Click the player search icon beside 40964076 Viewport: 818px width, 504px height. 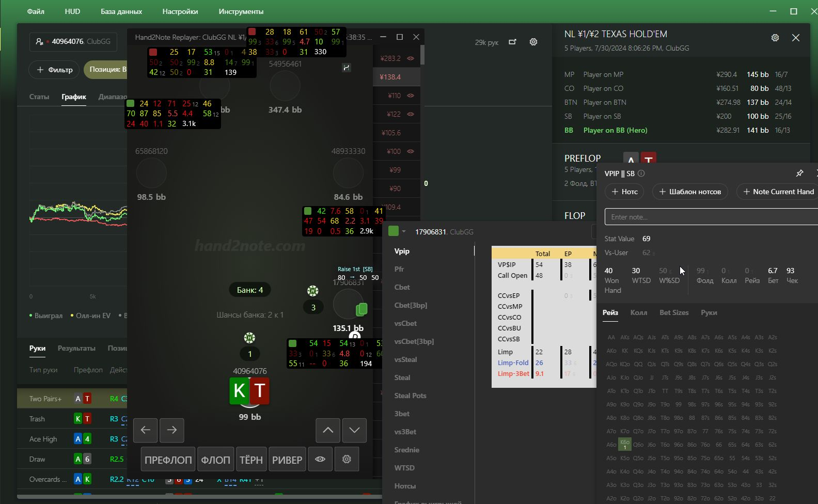point(39,41)
